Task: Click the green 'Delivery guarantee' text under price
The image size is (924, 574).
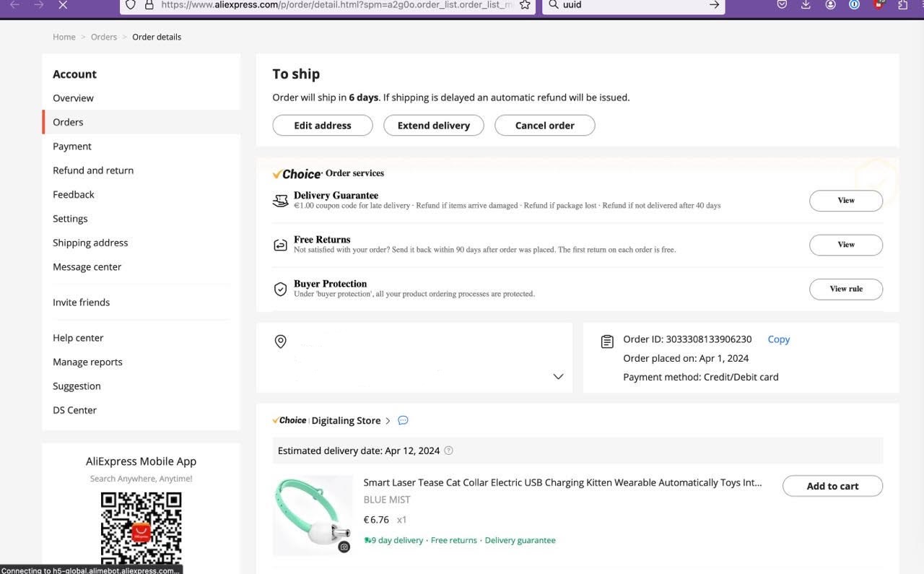Action: (x=520, y=540)
